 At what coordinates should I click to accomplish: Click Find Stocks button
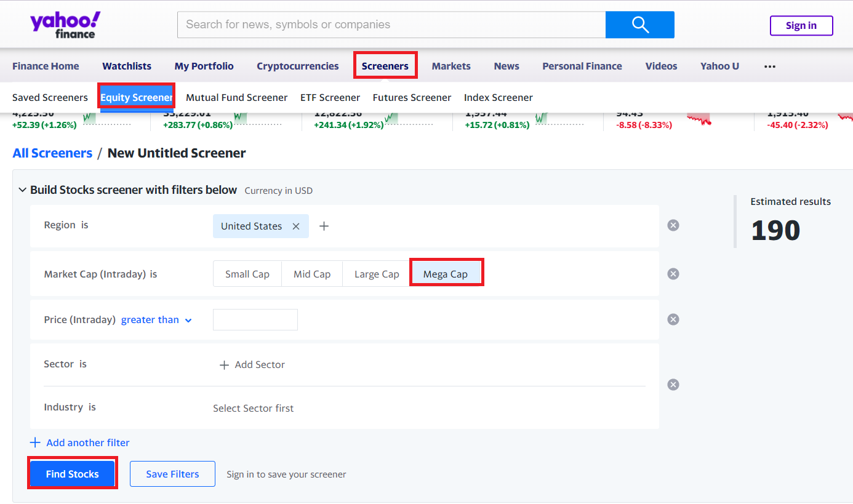[73, 474]
